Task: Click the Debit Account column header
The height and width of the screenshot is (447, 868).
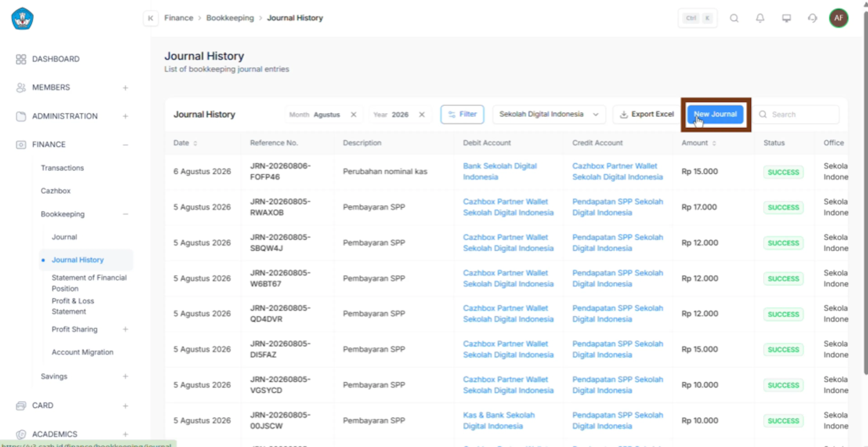Action: tap(487, 143)
